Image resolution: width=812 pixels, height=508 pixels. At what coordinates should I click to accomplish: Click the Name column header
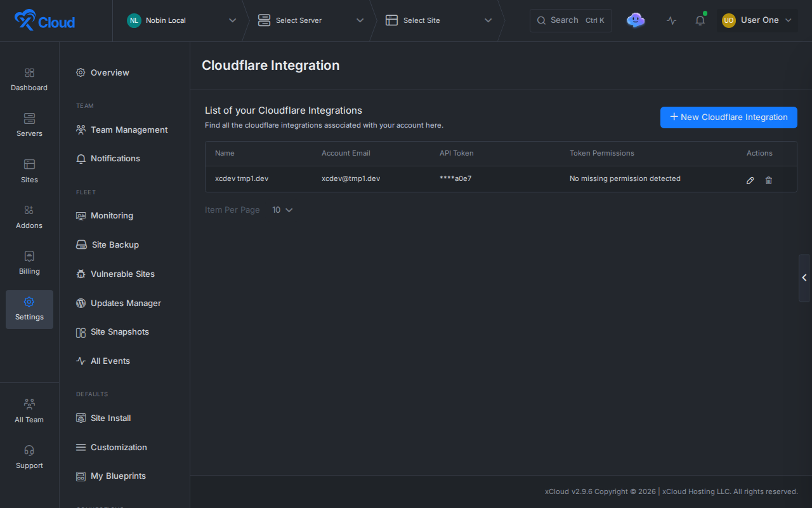point(225,153)
